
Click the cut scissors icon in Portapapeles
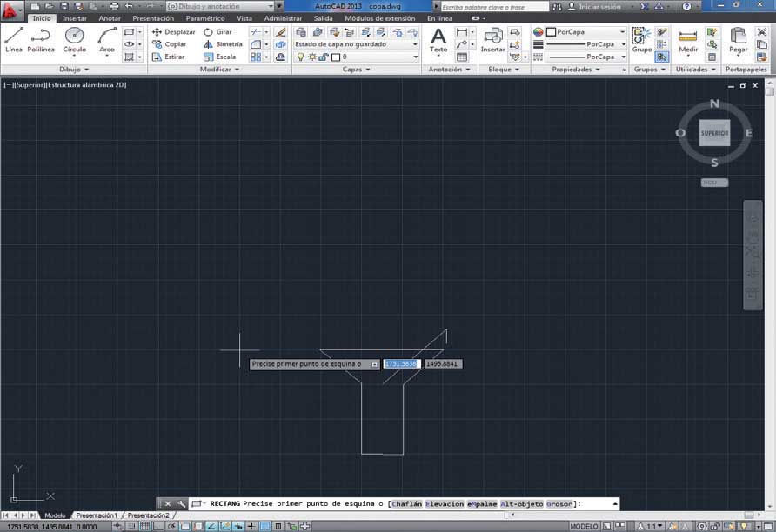(x=762, y=31)
